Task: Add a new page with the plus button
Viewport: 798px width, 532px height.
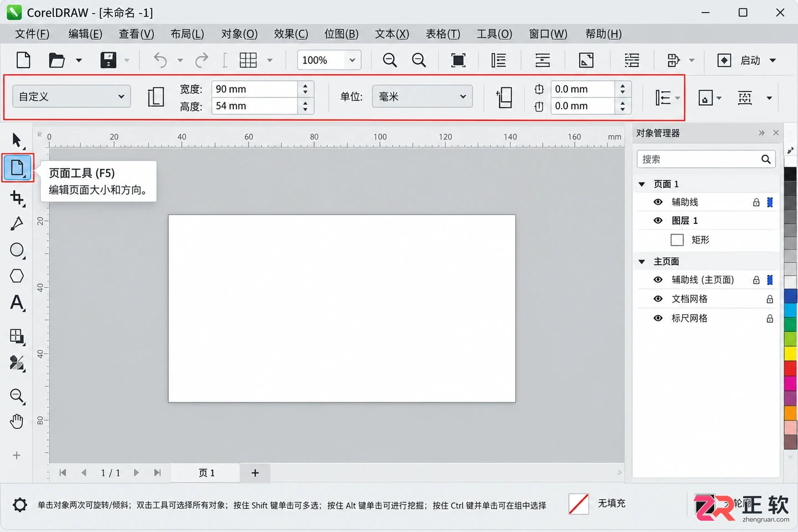Action: point(255,473)
